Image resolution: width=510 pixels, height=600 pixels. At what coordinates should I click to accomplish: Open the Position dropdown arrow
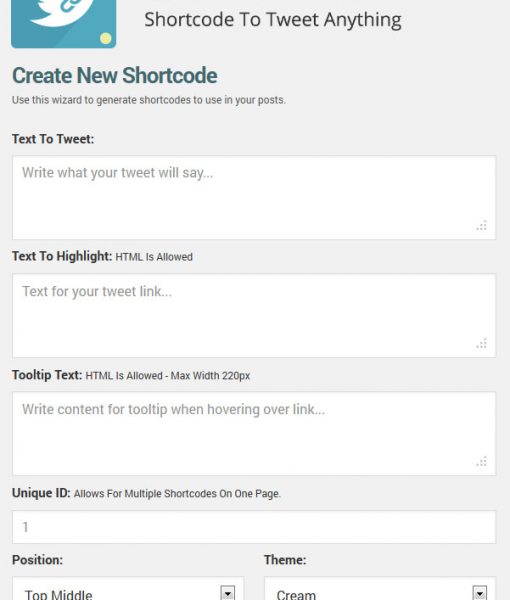228,593
